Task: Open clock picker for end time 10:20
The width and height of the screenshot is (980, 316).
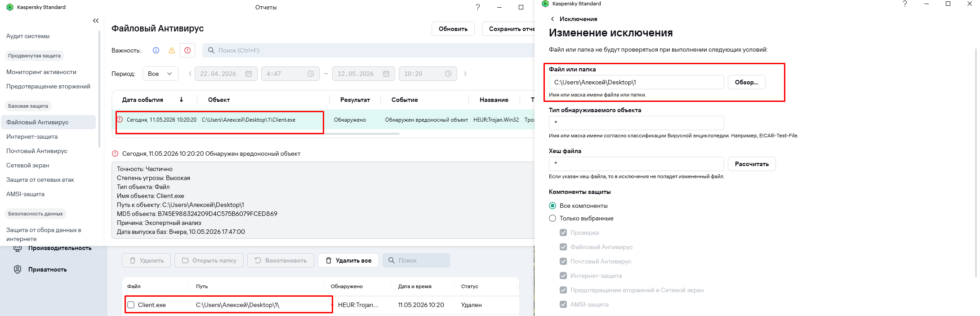Action: point(448,74)
